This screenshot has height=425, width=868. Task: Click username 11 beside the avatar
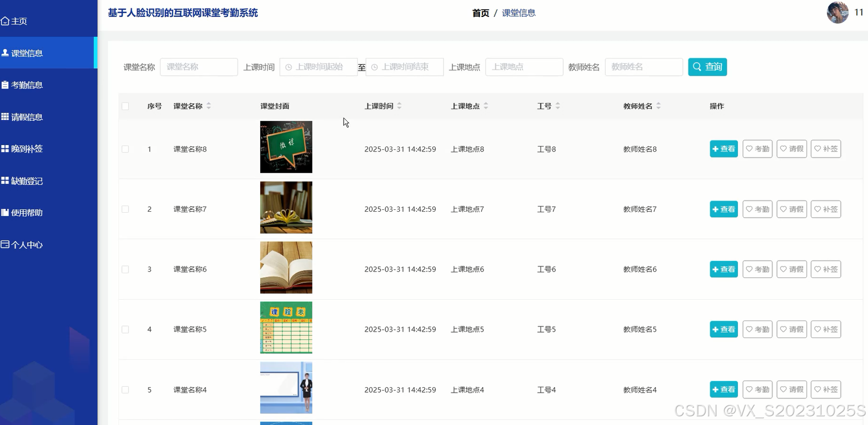[x=859, y=13]
